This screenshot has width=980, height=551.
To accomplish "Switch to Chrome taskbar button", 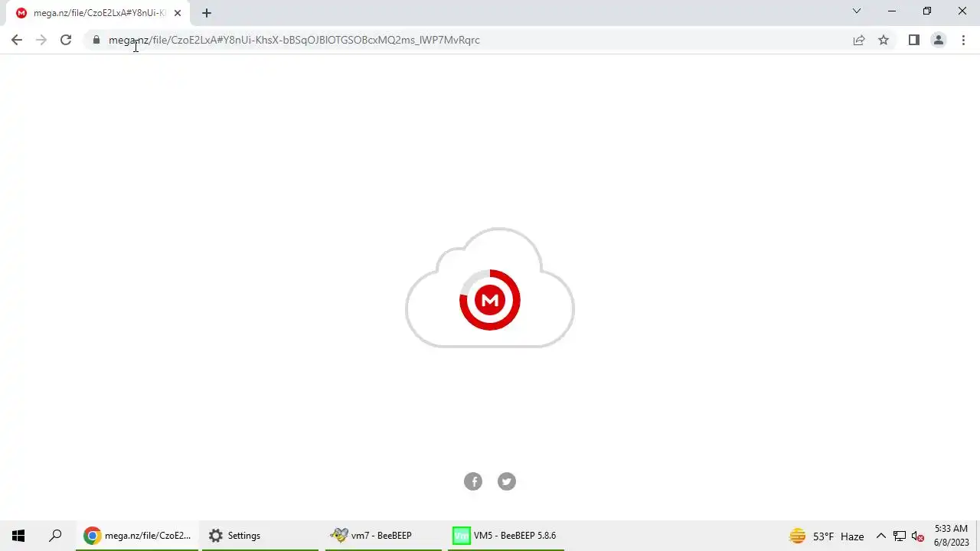I will (x=138, y=536).
